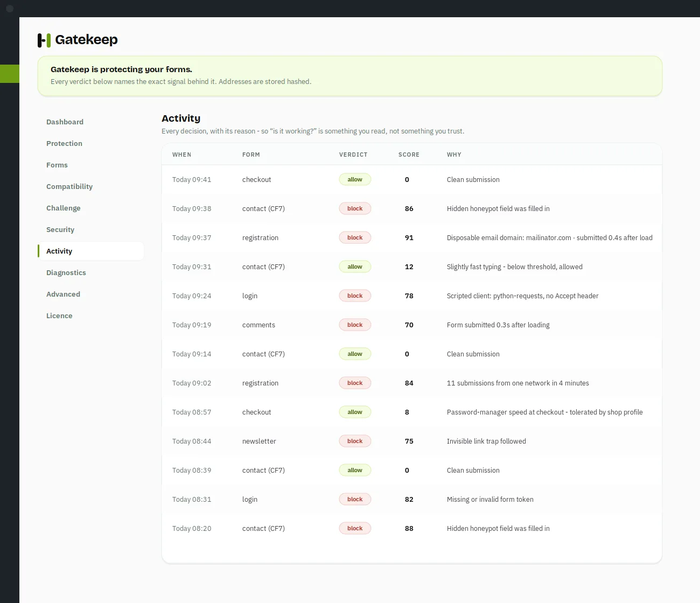Image resolution: width=700 pixels, height=603 pixels.
Task: Click the FORM column header
Action: pos(251,155)
